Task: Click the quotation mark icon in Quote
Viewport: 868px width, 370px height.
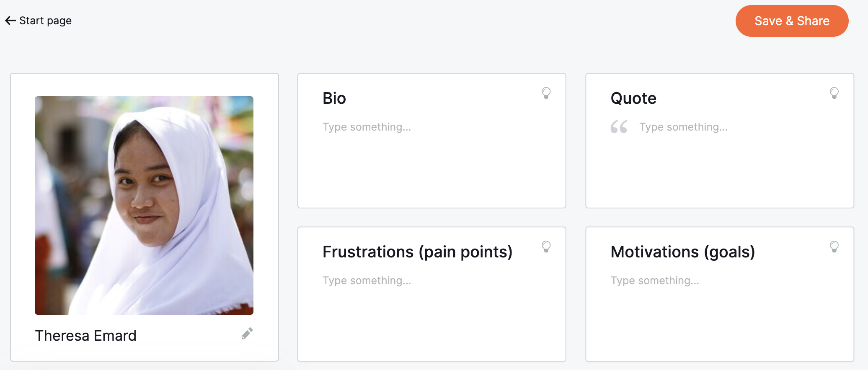Action: (x=619, y=127)
